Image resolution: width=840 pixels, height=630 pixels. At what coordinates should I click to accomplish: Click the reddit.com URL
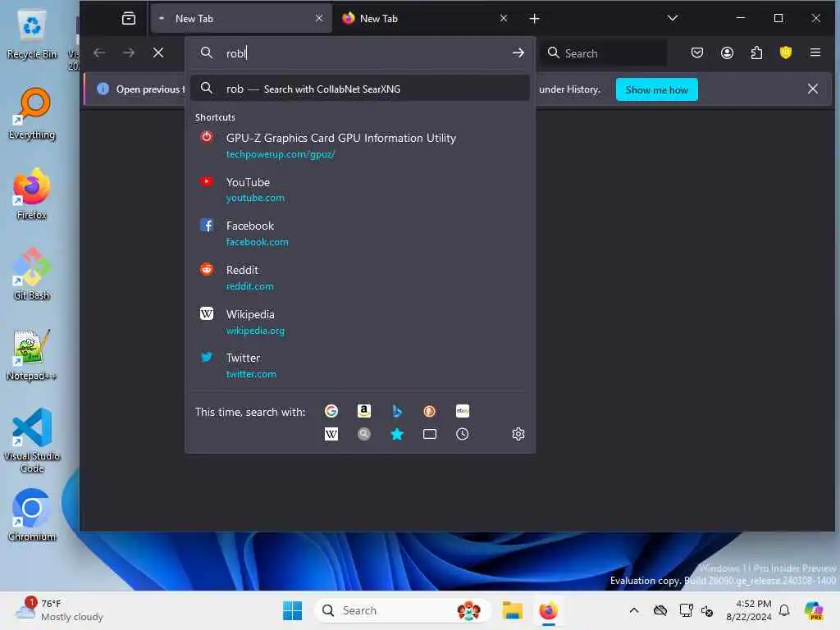click(x=250, y=286)
